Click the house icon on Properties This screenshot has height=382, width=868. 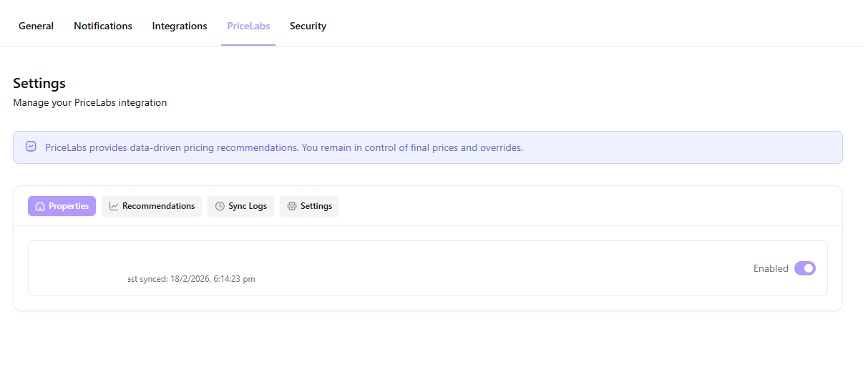[x=40, y=206]
